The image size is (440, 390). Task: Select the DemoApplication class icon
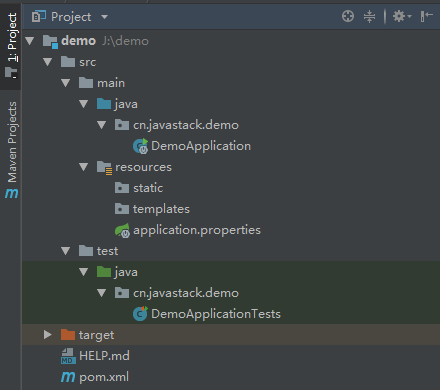(140, 146)
